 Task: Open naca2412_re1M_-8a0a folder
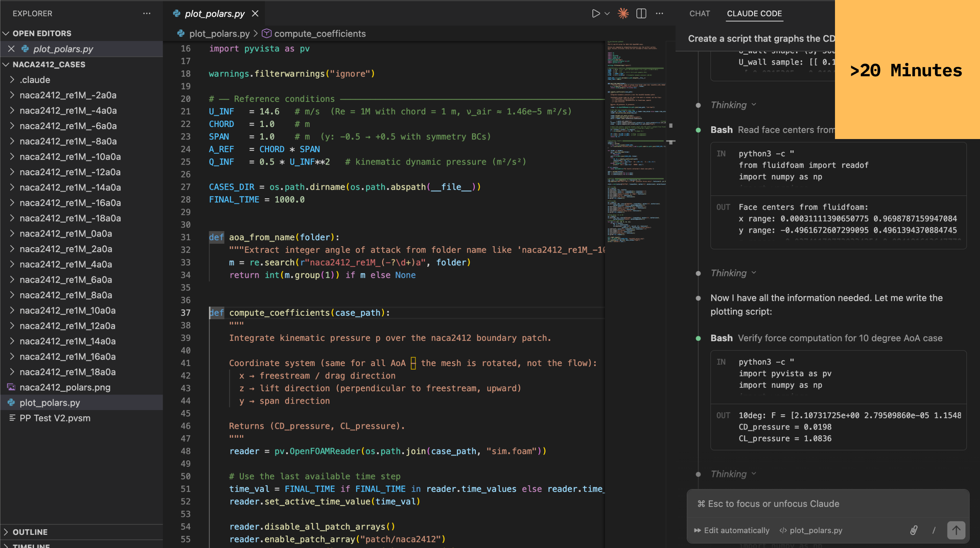click(x=68, y=141)
